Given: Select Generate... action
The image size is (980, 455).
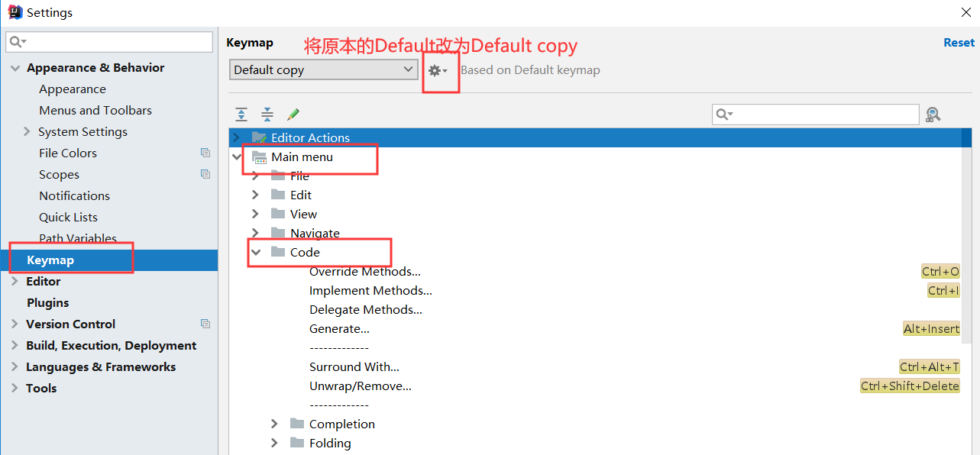Looking at the screenshot, I should click(x=339, y=329).
